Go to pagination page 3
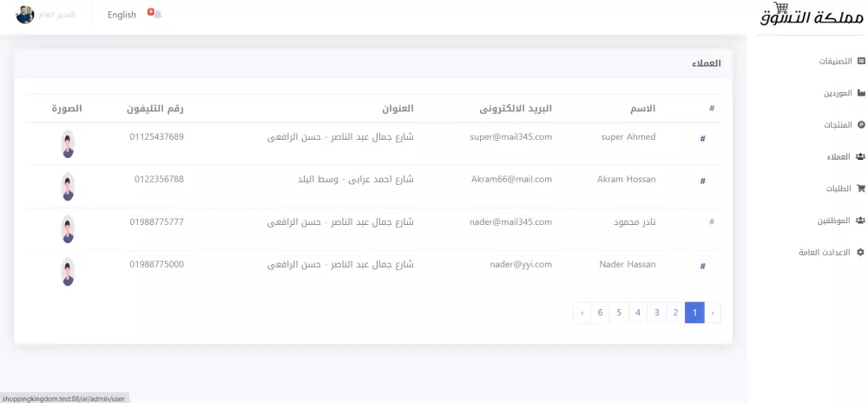Viewport: 868px width, 403px height. tap(656, 313)
